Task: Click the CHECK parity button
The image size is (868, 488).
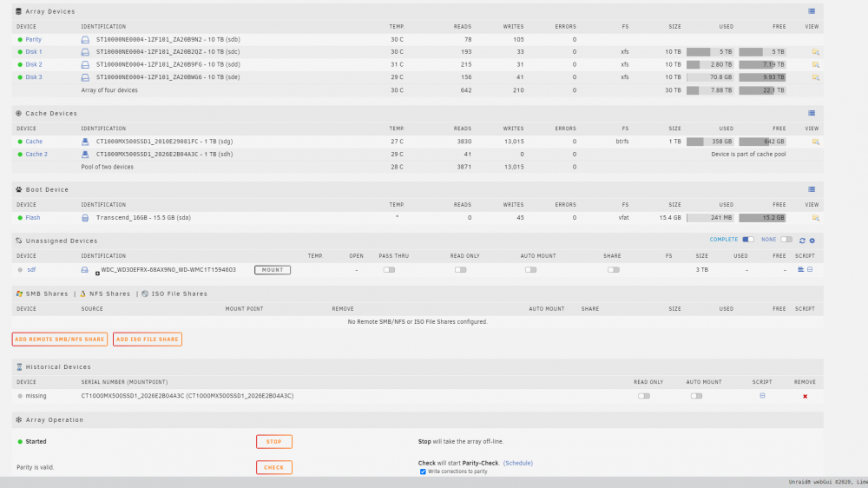Action: click(x=274, y=467)
